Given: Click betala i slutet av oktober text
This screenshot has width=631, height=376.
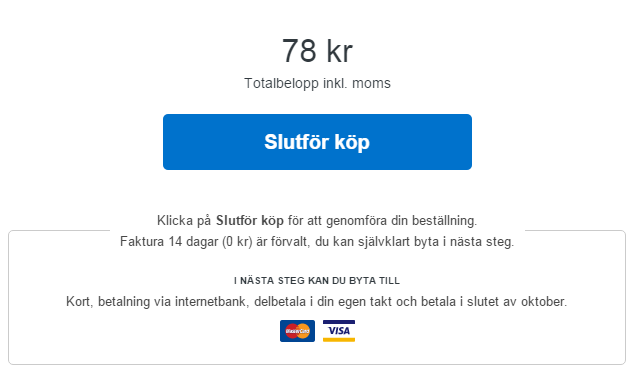Looking at the screenshot, I should (494, 302).
